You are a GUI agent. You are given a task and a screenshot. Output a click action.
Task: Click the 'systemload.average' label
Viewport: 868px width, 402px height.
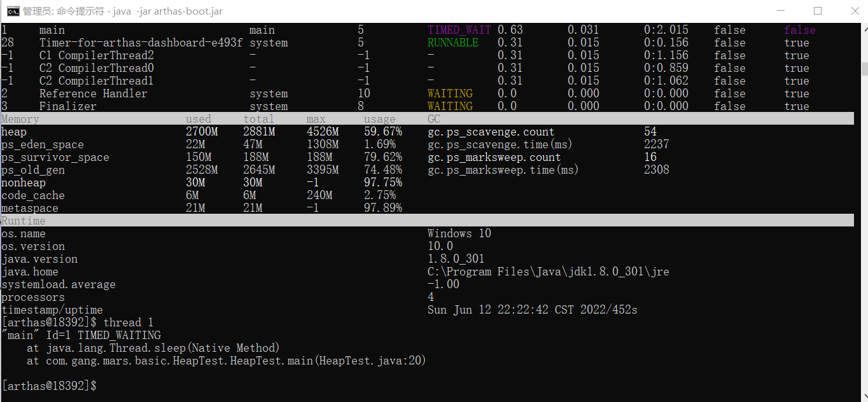(x=59, y=284)
